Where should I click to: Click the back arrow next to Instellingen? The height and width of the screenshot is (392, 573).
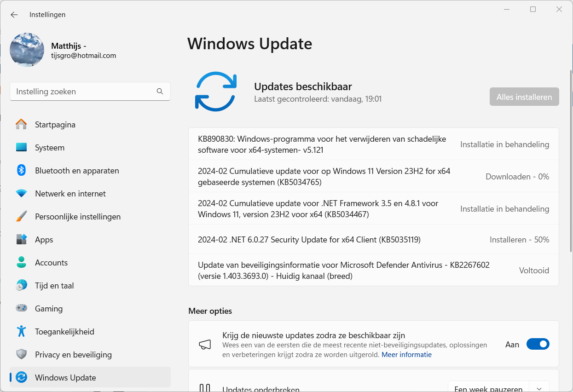[x=14, y=15]
